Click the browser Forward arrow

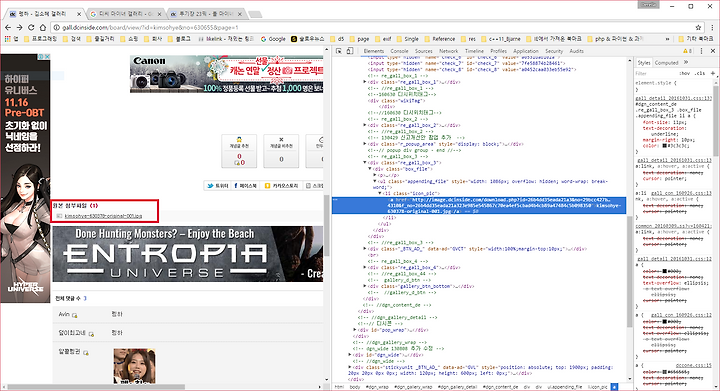(19, 28)
